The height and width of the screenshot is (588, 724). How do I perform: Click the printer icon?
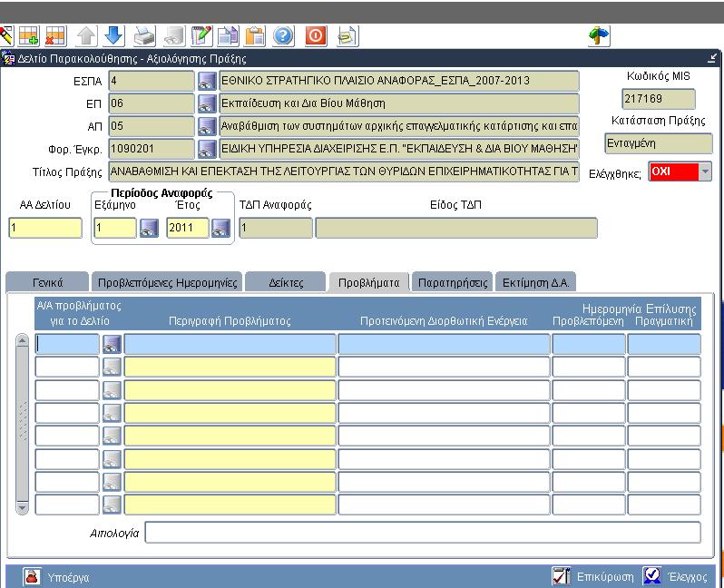point(145,36)
